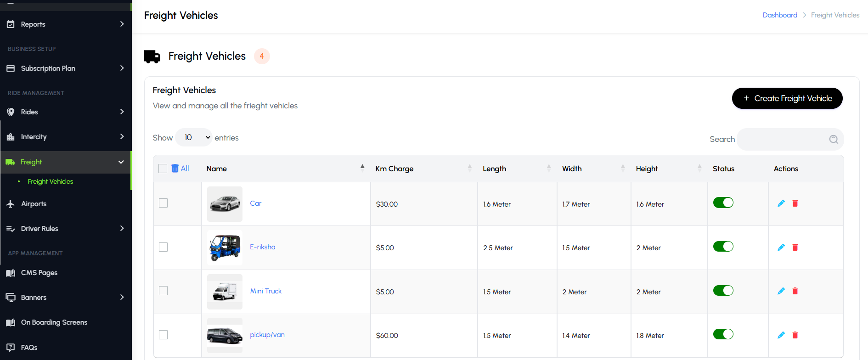The height and width of the screenshot is (360, 868).
Task: Click the red delete icon for E-riksha
Action: (x=795, y=247)
